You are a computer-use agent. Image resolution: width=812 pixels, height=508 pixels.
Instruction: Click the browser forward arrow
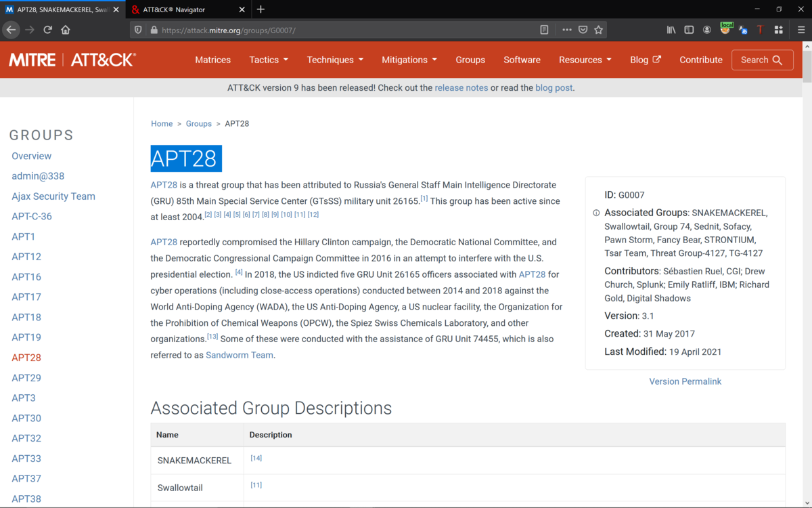click(x=29, y=30)
